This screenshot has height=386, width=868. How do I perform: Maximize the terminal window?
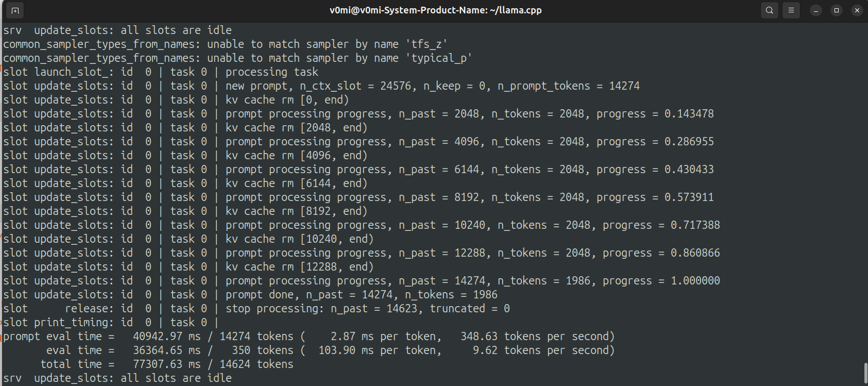click(837, 10)
